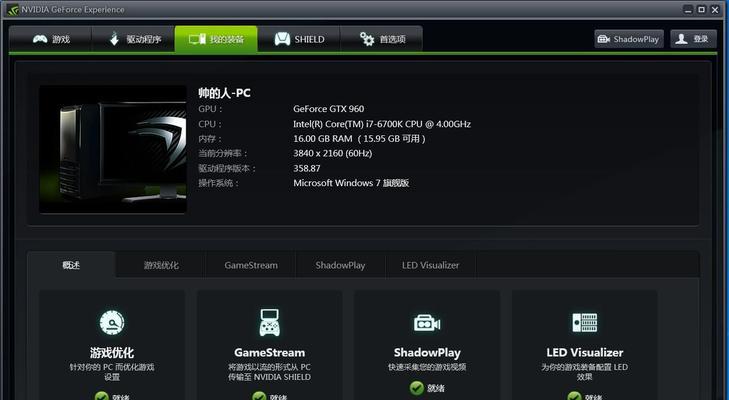Click the user silhouette login icon

click(x=682, y=39)
